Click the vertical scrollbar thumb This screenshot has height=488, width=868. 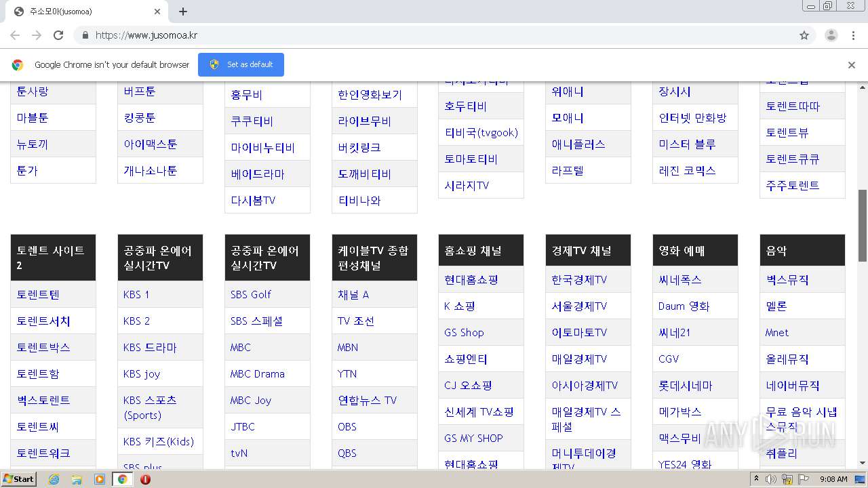tap(863, 225)
